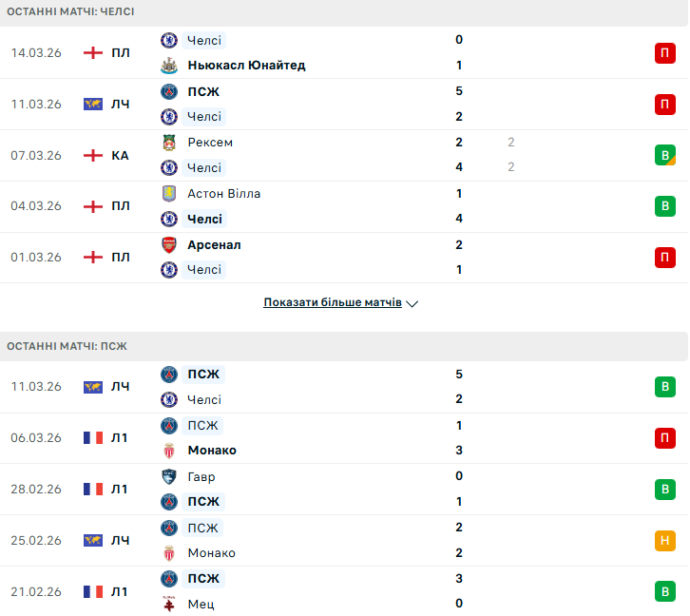This screenshot has height=616, width=690.
Task: Click the France flag on 06.03.26 match
Action: [93, 438]
